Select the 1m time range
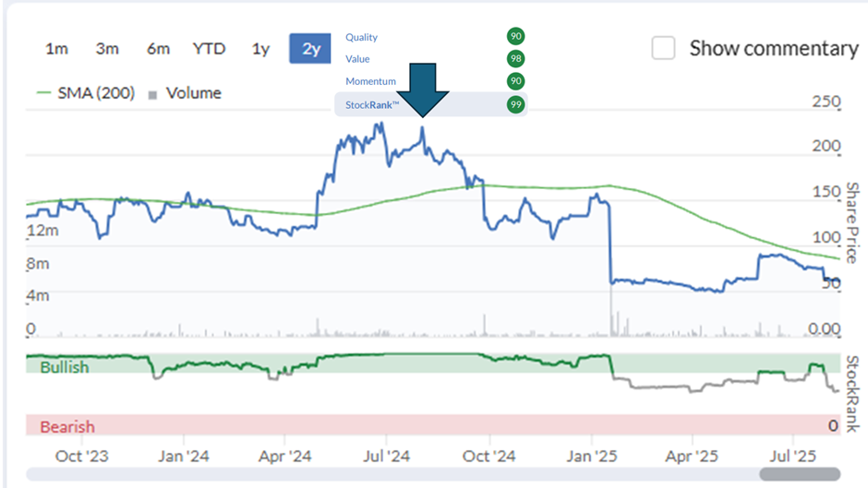868x488 pixels. [x=56, y=49]
